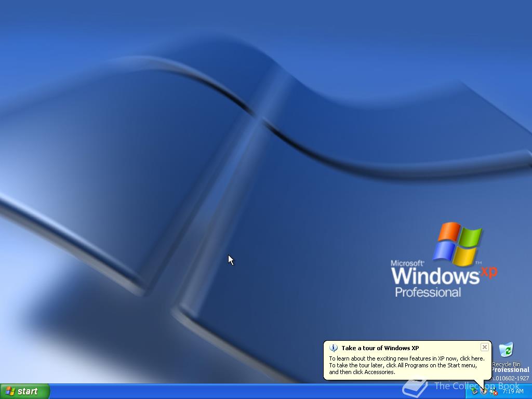
Task: Open the Start menu
Action: (x=25, y=391)
